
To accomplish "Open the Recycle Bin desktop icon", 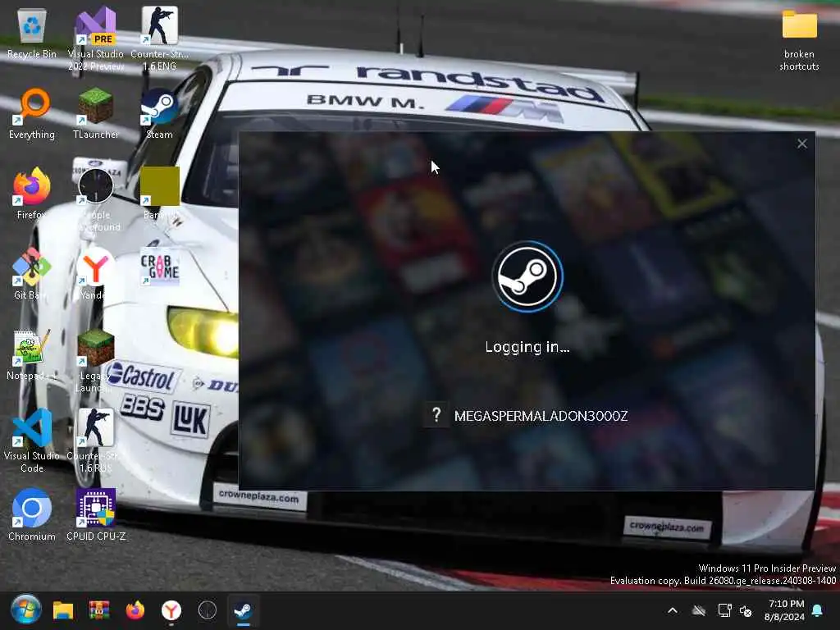I will click(x=32, y=34).
